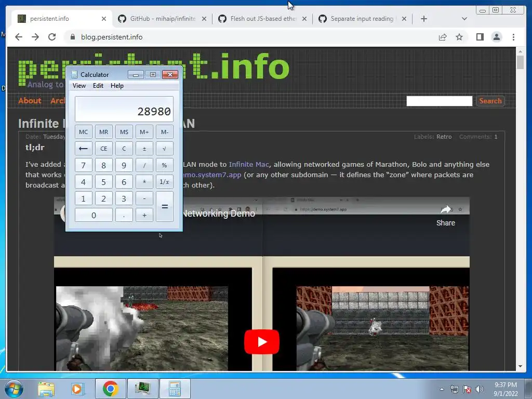This screenshot has height=399, width=532.
Task: Click the calculator multiply button
Action: (x=144, y=182)
